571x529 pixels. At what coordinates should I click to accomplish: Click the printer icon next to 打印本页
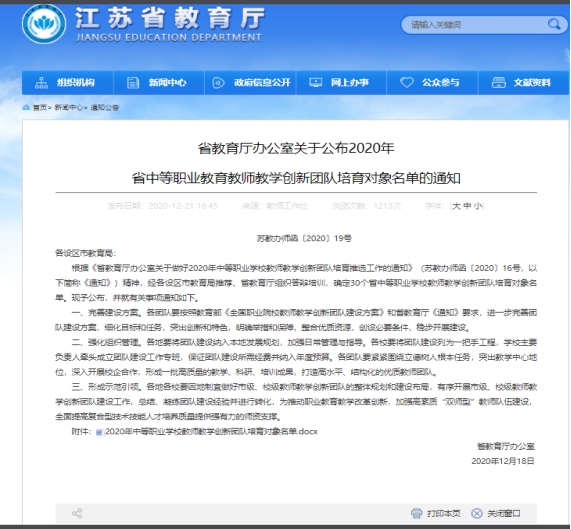(417, 513)
